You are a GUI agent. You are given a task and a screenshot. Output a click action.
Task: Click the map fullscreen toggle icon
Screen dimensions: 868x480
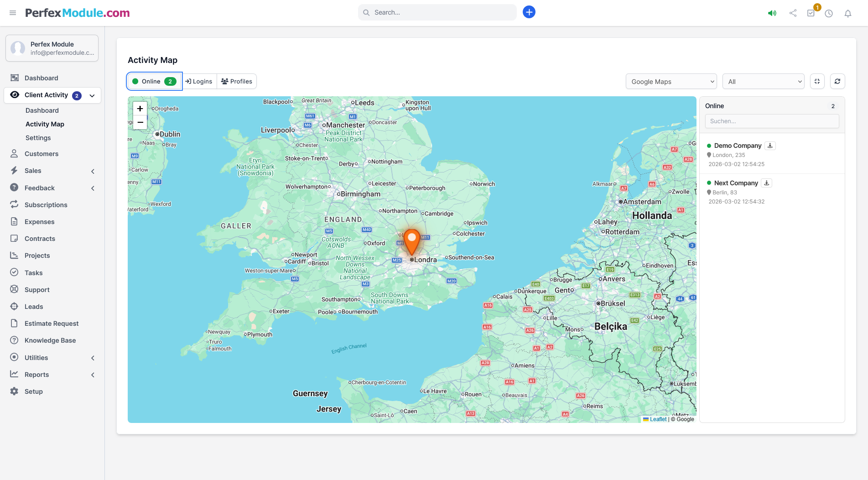tap(817, 81)
